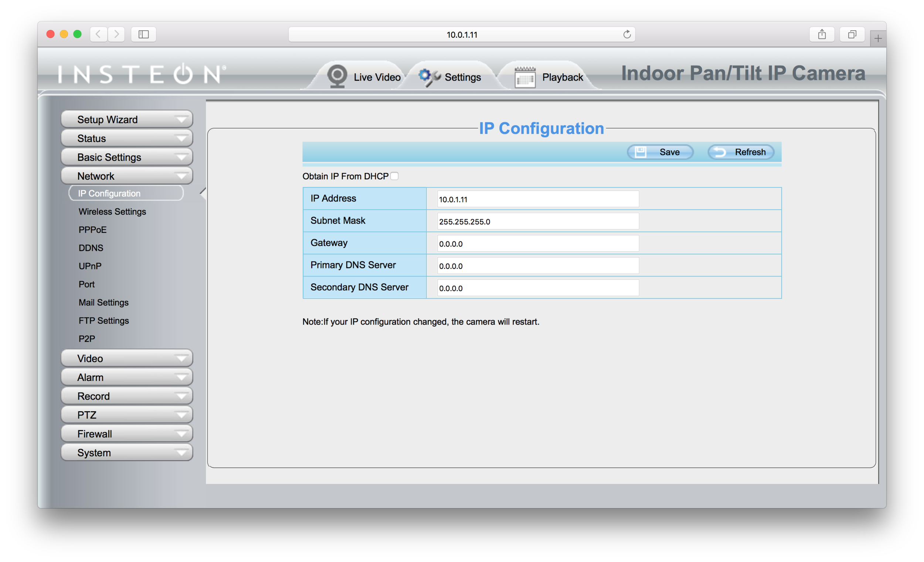Click the floppy disk icon on Save

coord(641,152)
